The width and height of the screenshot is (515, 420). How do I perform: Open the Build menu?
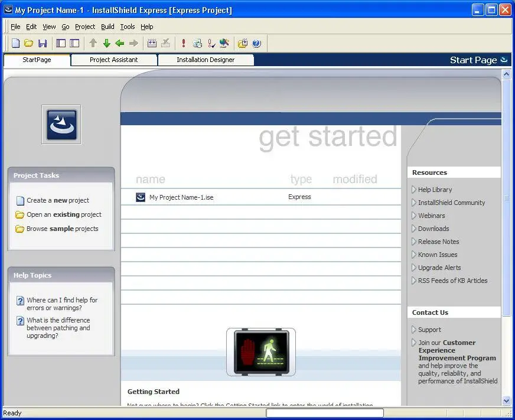coord(107,27)
